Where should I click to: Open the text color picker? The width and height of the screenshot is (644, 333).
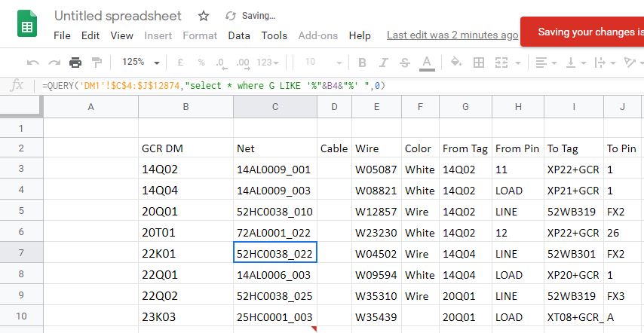click(x=427, y=63)
